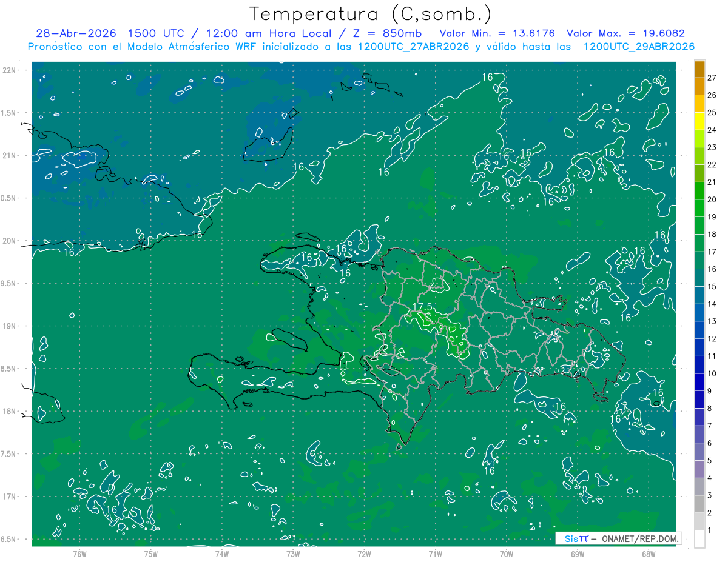Click the 68W longitude axis label

[649, 554]
